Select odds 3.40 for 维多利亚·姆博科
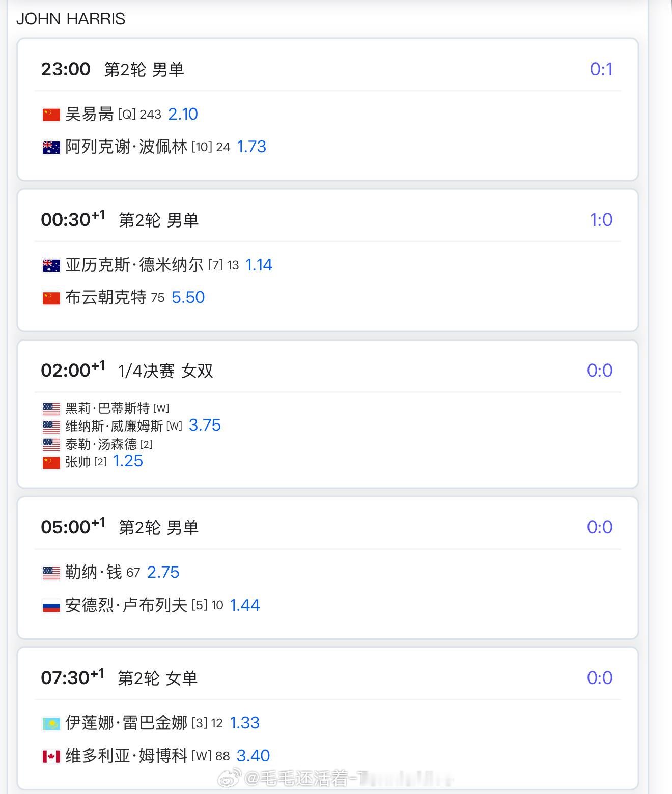The image size is (672, 794). click(253, 756)
